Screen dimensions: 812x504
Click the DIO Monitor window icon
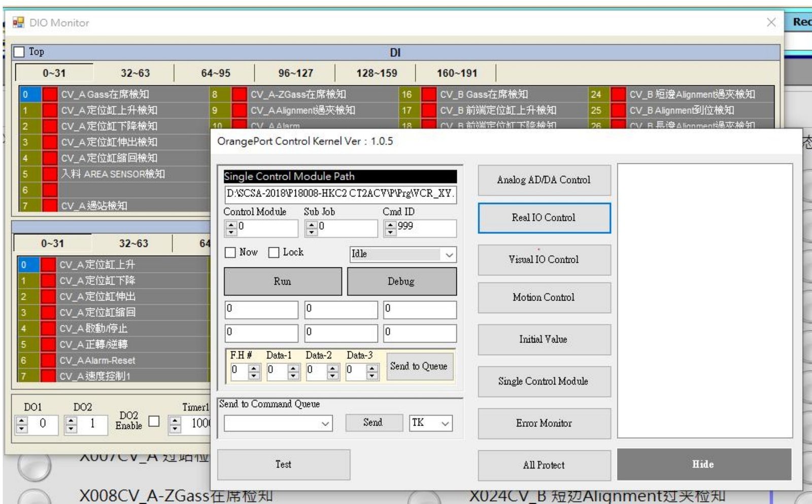click(18, 22)
